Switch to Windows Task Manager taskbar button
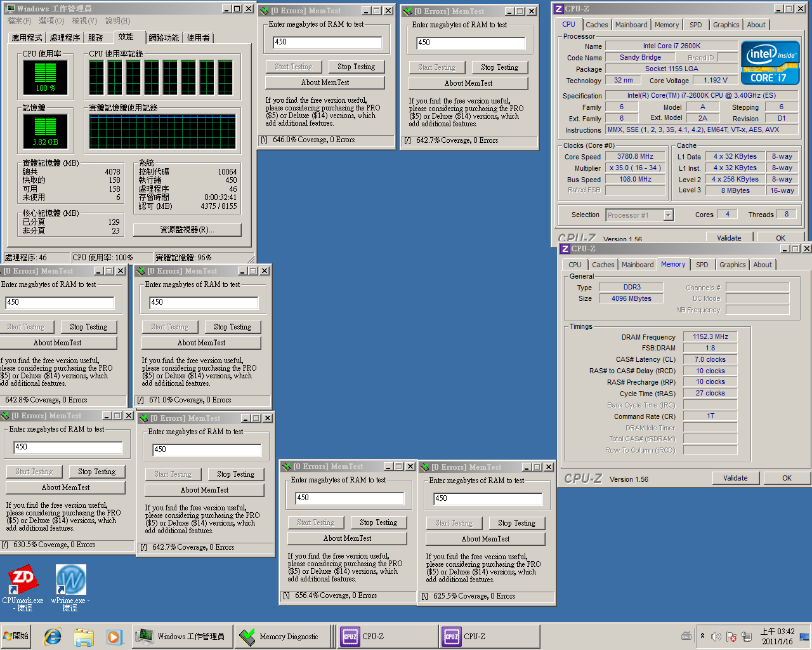 181,636
